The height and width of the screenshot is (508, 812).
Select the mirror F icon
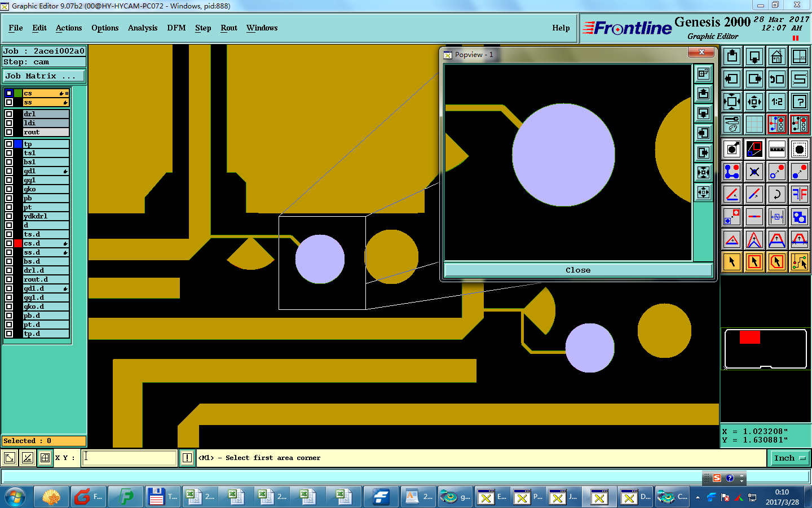click(799, 194)
